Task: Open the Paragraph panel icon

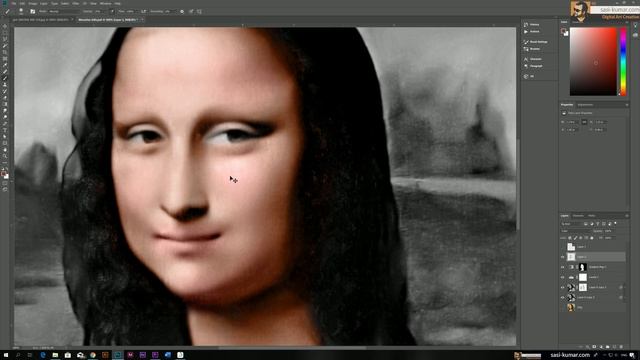Action: [x=526, y=66]
